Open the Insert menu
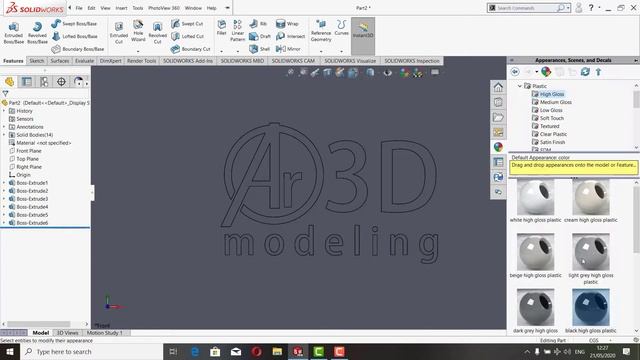This screenshot has width=640, height=360. point(121,8)
